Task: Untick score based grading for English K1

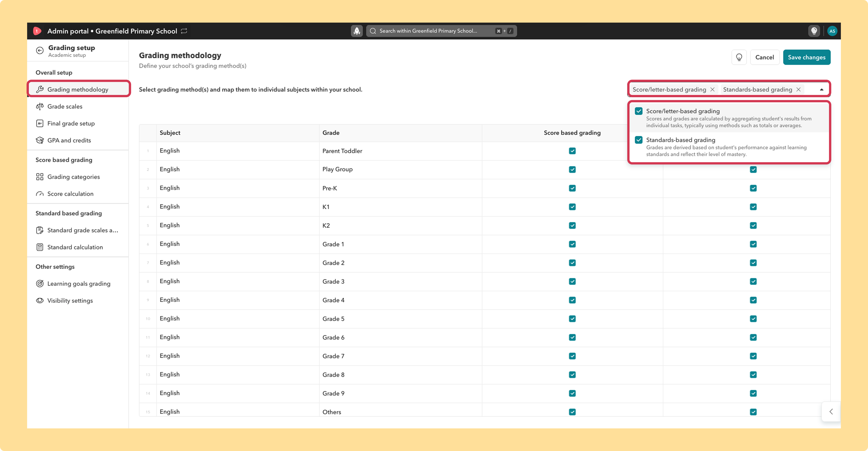Action: tap(572, 207)
